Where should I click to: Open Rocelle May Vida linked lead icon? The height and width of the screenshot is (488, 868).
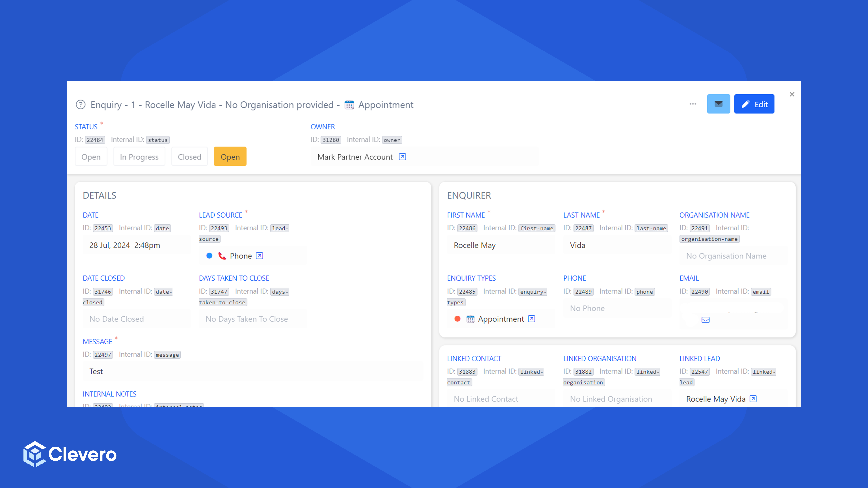click(753, 399)
